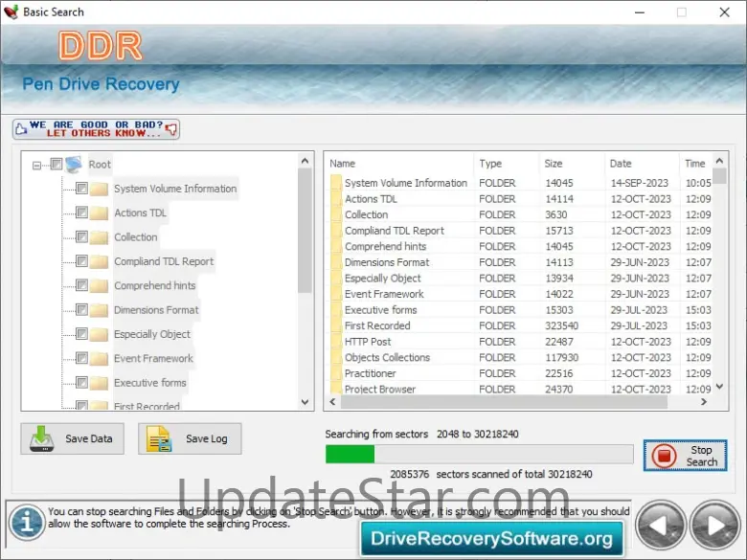Check the System Volume Information checkbox
This screenshot has width=747, height=560.
pyautogui.click(x=82, y=188)
